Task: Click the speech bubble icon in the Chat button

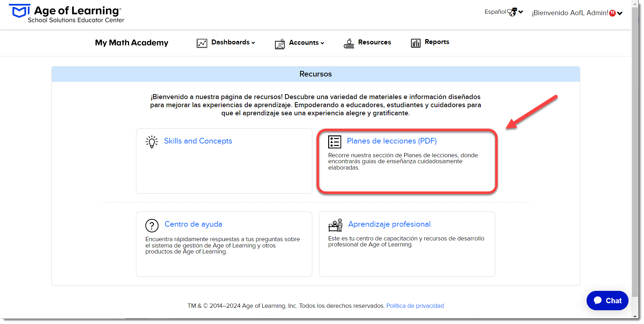Action: click(x=598, y=300)
